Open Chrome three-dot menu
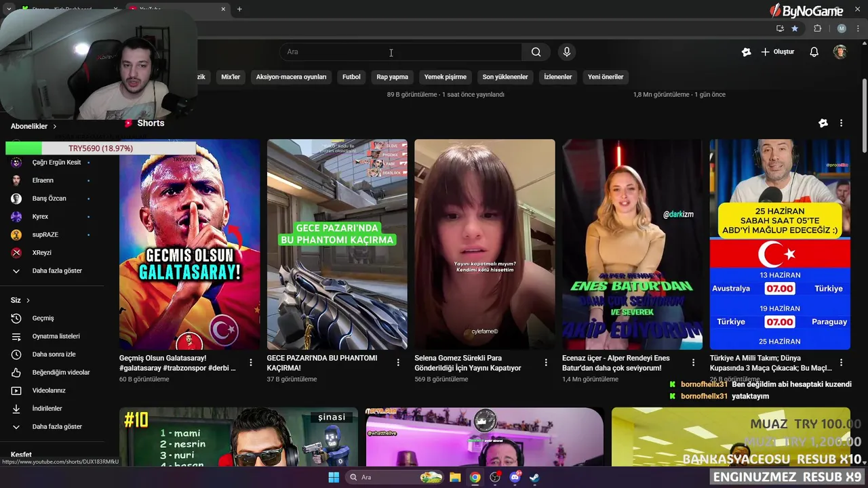This screenshot has width=868, height=488. 859,28
